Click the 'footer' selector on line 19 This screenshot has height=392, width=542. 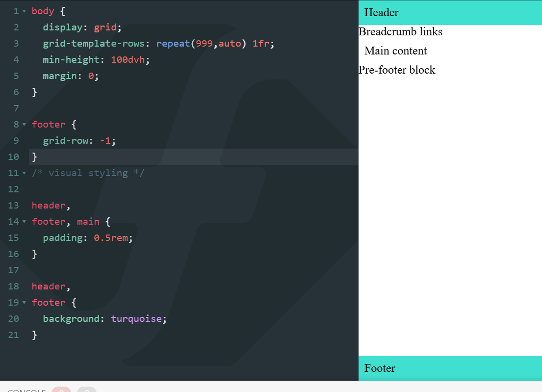click(49, 303)
